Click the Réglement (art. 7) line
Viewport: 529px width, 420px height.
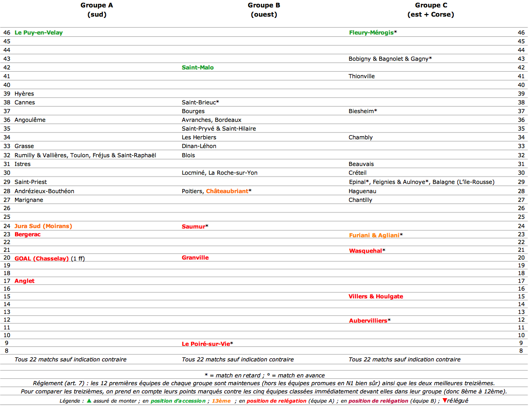pos(264,384)
